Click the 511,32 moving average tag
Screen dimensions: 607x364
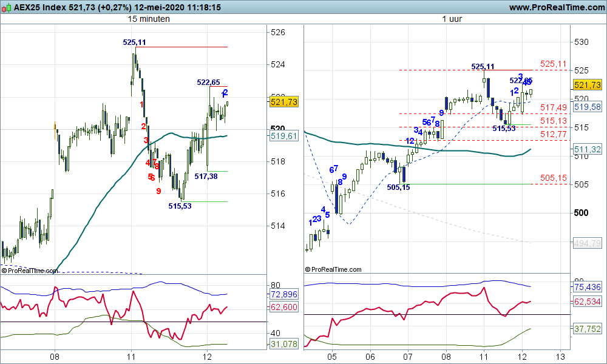pyautogui.click(x=588, y=149)
